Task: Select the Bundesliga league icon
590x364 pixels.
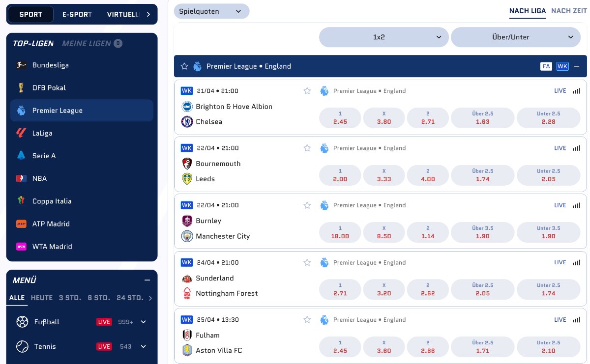Action: 22,65
